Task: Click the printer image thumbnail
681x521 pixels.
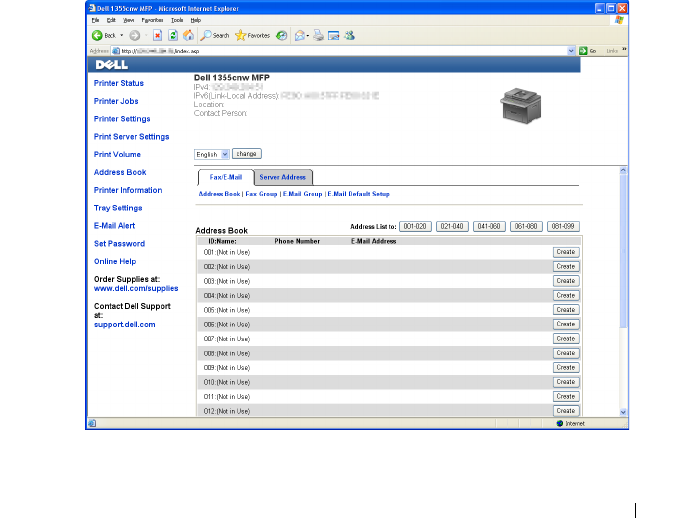Action: pyautogui.click(x=520, y=106)
